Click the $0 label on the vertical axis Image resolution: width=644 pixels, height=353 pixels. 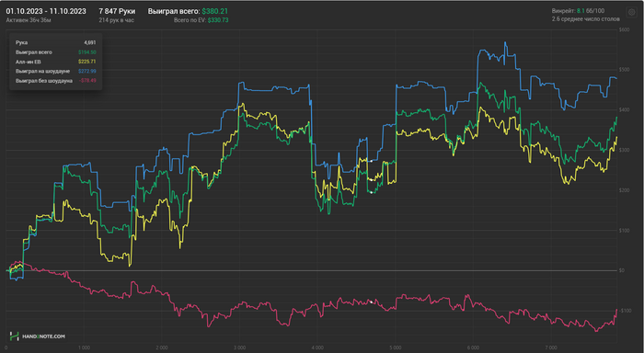pyautogui.click(x=622, y=270)
